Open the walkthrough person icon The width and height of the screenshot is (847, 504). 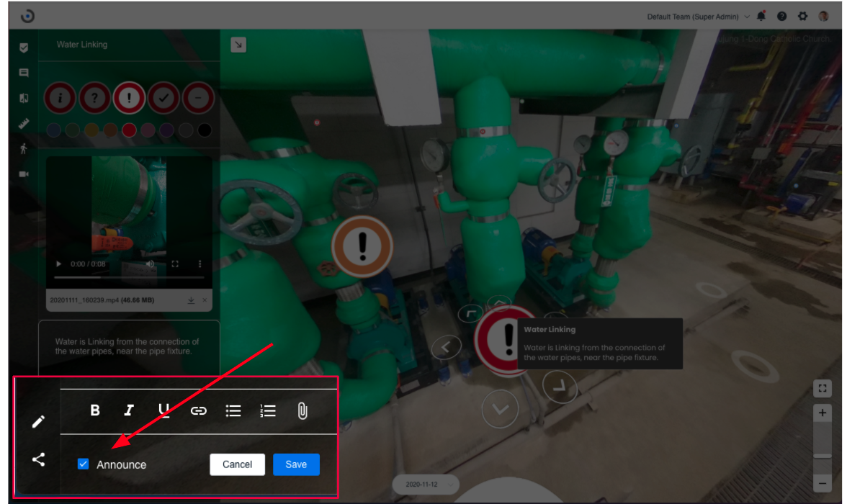pos(24,148)
